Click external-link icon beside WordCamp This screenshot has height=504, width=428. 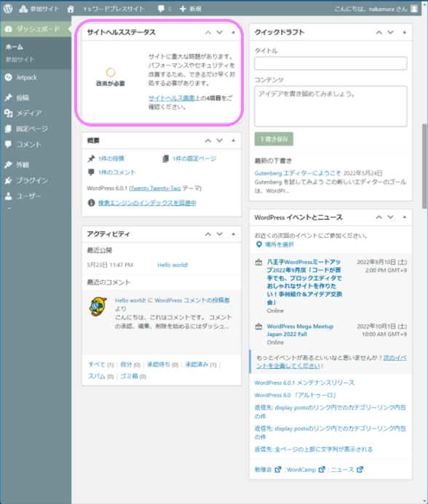(322, 470)
